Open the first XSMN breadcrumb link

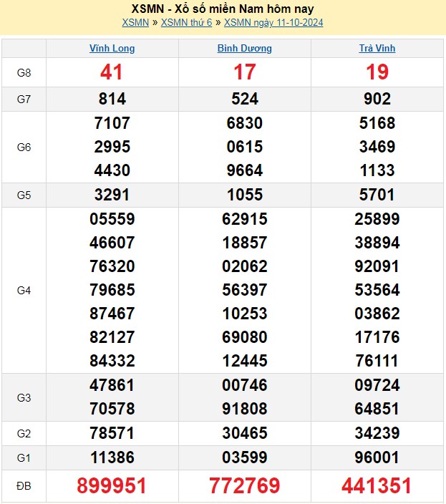[x=135, y=22]
